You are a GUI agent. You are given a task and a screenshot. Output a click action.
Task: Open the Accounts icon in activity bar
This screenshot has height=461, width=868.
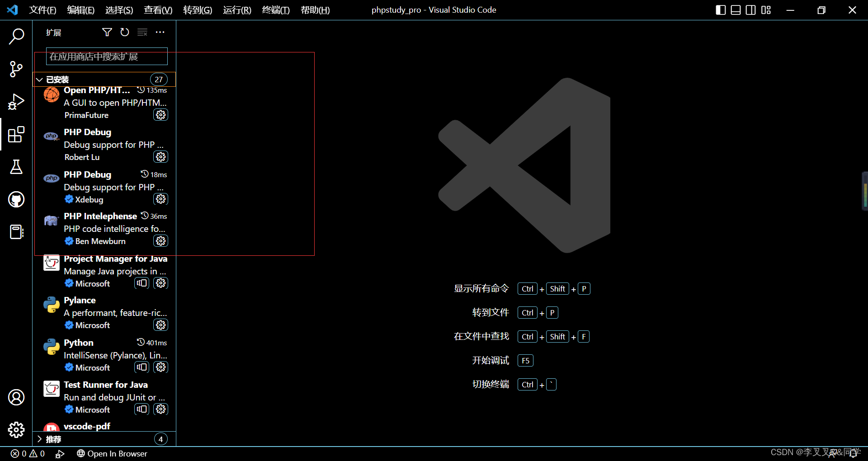(16, 397)
